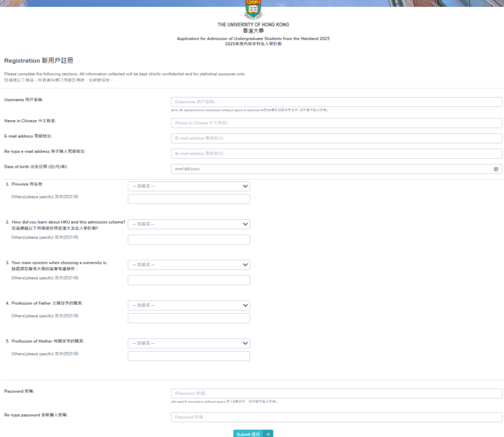Click Others field under Profession of Mother
This screenshot has width=504, height=437.
(x=189, y=356)
